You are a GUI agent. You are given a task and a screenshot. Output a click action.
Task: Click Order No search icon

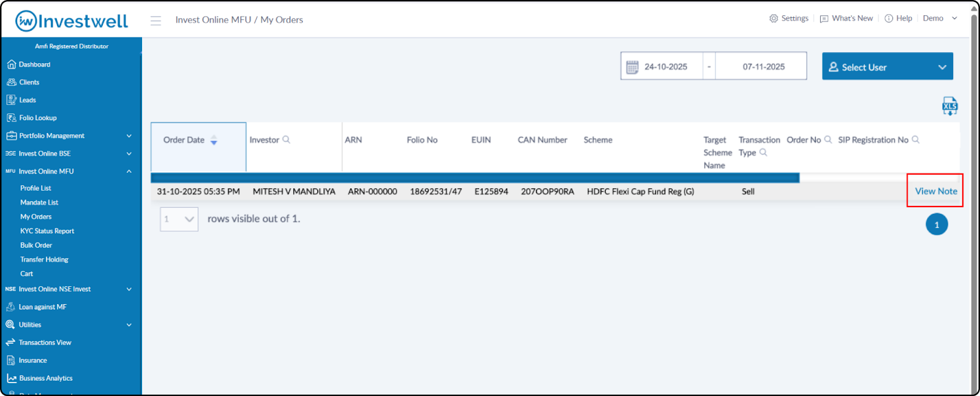coord(828,140)
